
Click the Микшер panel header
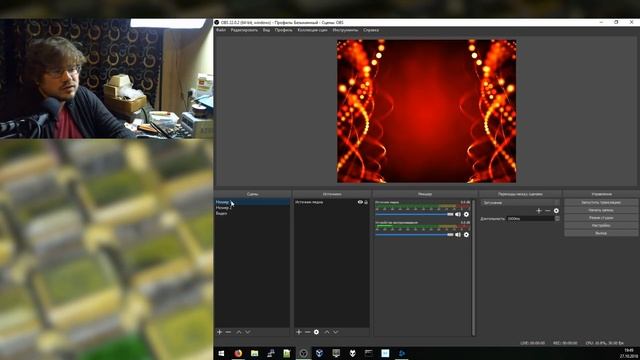[x=424, y=194]
